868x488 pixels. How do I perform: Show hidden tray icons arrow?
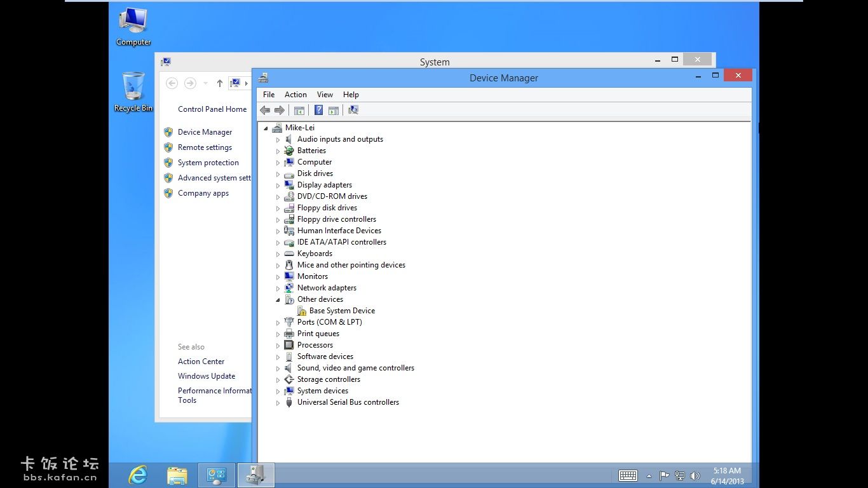(649, 476)
